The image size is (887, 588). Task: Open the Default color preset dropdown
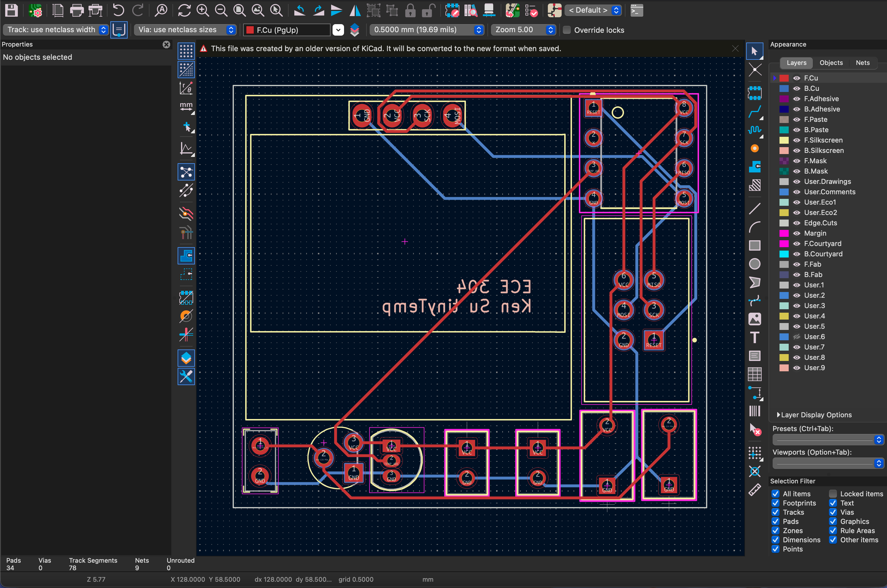pos(593,10)
